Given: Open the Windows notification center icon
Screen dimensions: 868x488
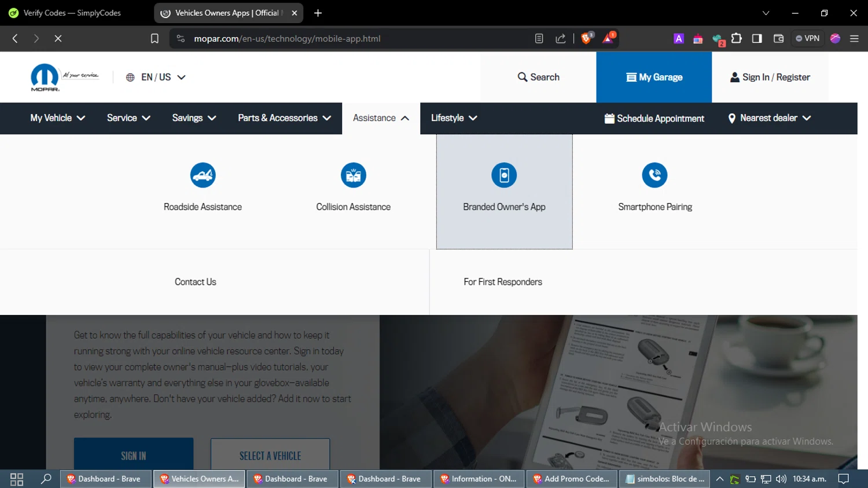Looking at the screenshot, I should tap(844, 479).
